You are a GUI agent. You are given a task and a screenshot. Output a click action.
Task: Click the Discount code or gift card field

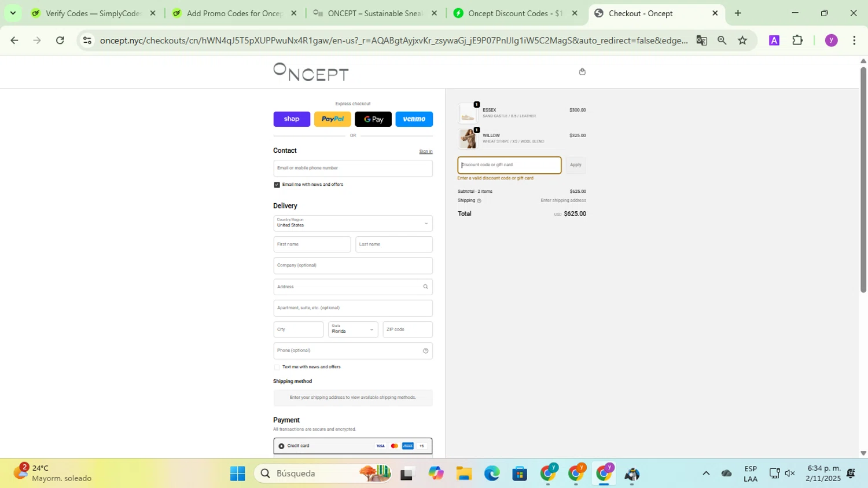[x=509, y=165]
